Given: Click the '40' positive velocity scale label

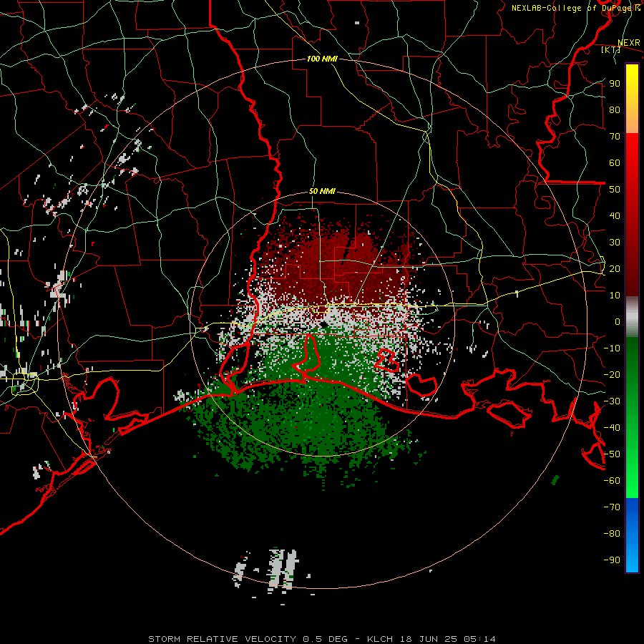Looking at the screenshot, I should pyautogui.click(x=615, y=216).
